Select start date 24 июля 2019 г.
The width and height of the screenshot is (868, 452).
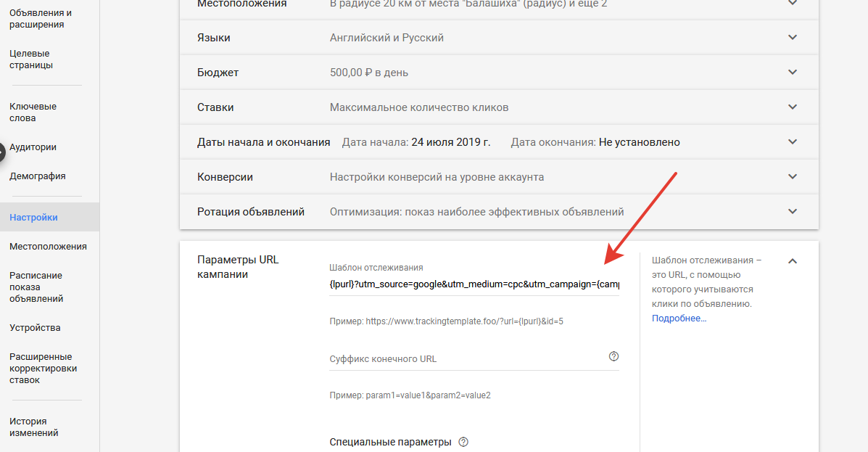click(x=450, y=142)
